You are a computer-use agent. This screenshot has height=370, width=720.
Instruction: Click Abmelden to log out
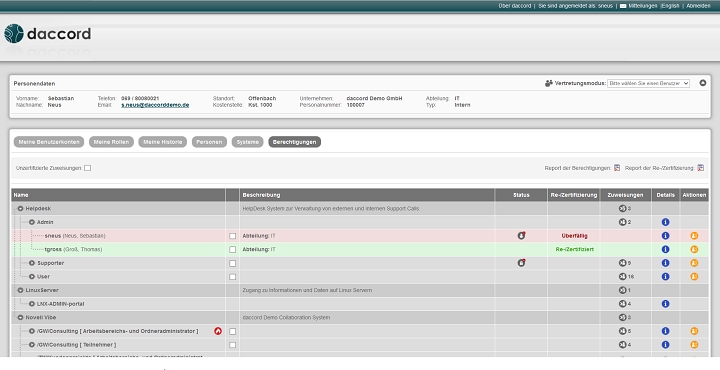point(698,6)
